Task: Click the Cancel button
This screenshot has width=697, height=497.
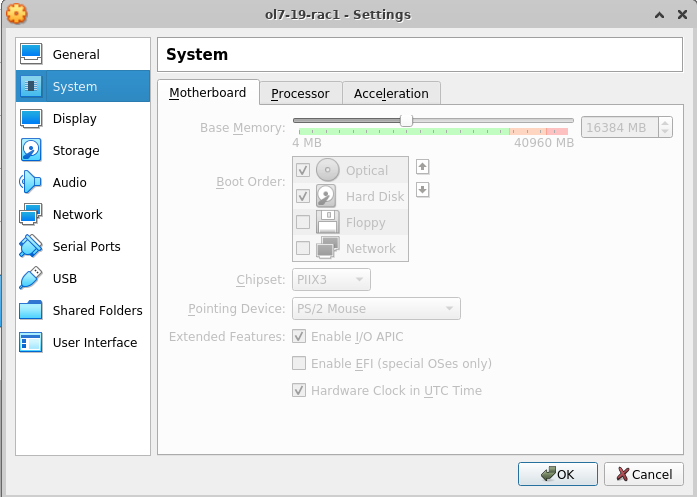Action: tap(644, 474)
